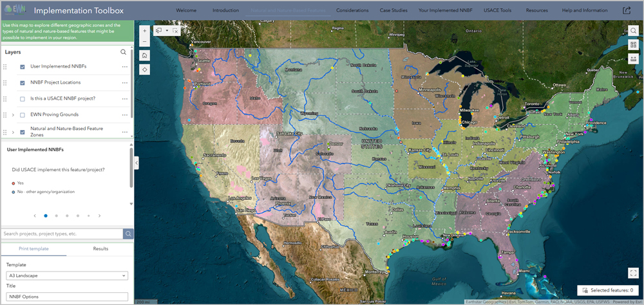Switch to the Results tab

[x=100, y=249]
